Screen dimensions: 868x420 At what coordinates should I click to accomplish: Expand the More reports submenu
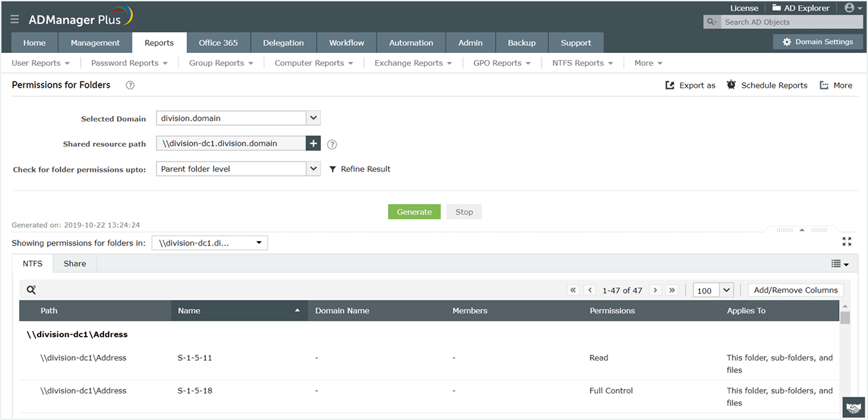(x=648, y=63)
